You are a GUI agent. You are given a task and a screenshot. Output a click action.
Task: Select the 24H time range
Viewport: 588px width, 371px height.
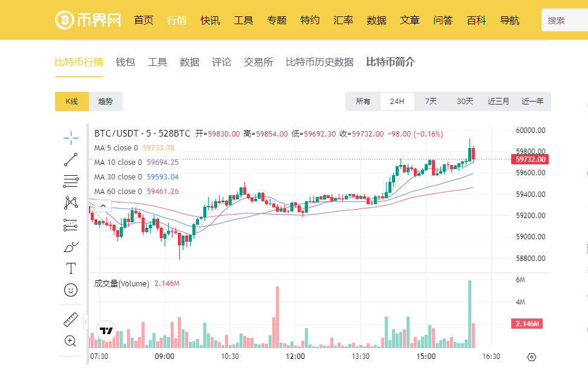(397, 102)
